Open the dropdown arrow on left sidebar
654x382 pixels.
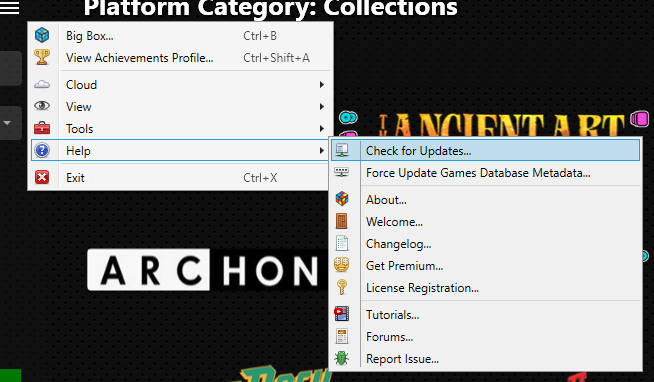pyautogui.click(x=7, y=123)
